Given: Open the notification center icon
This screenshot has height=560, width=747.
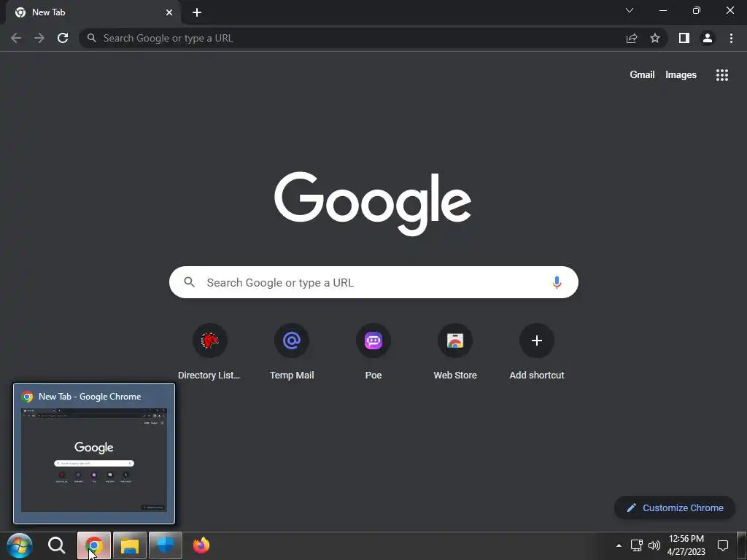Looking at the screenshot, I should pos(723,545).
